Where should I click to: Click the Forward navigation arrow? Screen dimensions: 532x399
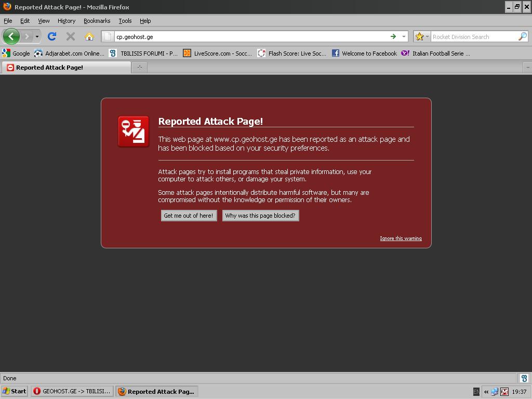(x=27, y=36)
